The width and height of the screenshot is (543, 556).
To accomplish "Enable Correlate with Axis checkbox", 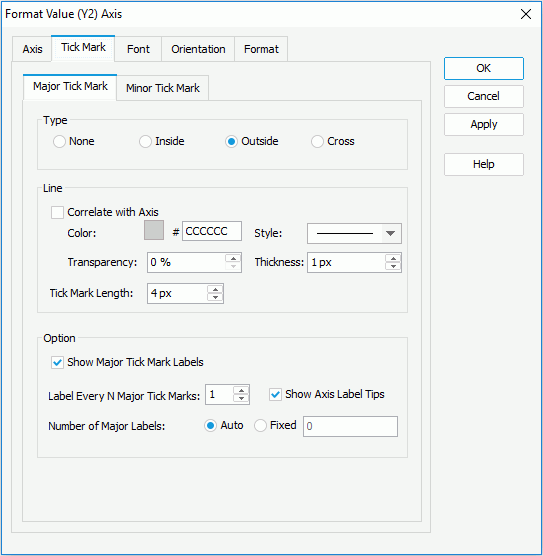I will coord(57,212).
